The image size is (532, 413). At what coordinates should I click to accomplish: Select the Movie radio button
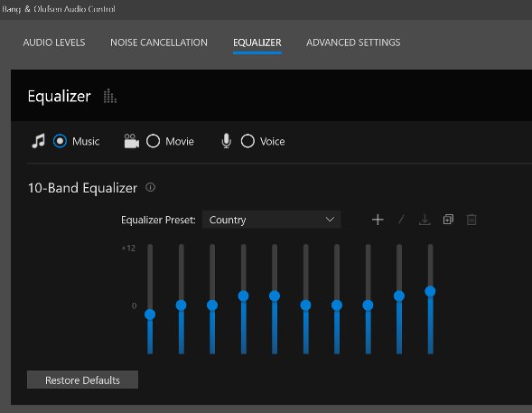(153, 141)
